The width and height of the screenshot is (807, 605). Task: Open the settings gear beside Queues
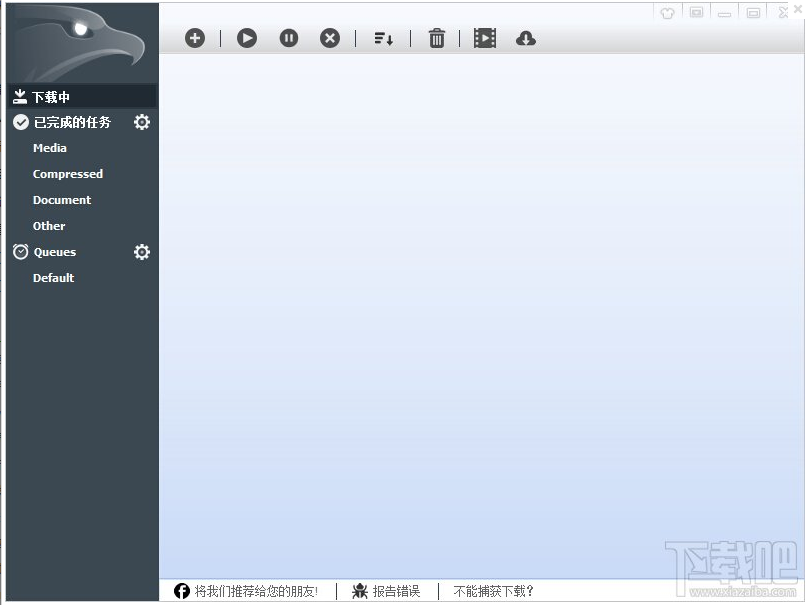[142, 252]
